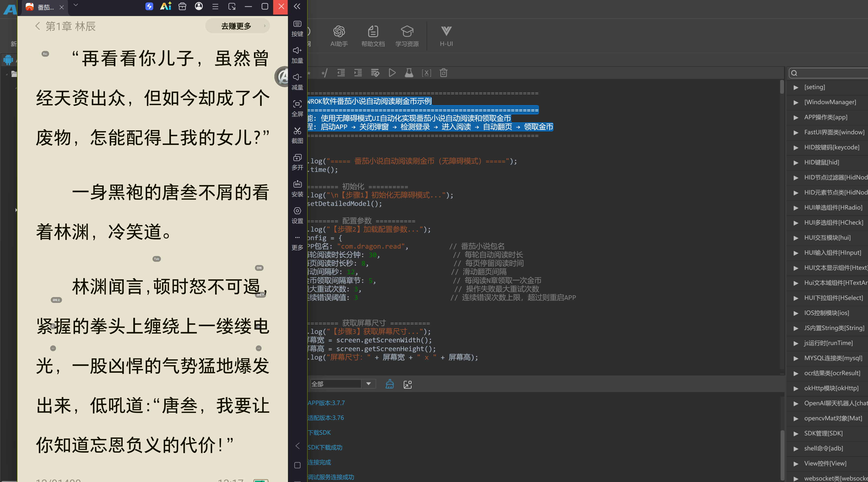This screenshot has width=868, height=482.
Task: Switch emulator to 全屏 fullscreen
Action: pos(297,109)
